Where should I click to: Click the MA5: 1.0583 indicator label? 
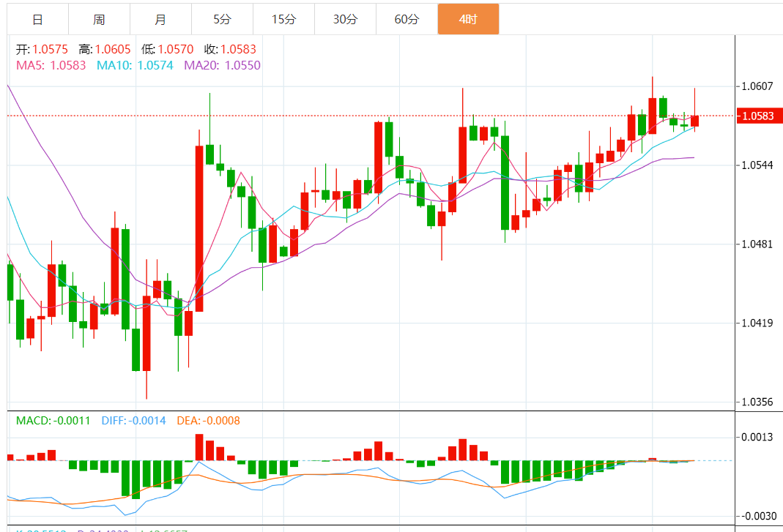point(51,65)
